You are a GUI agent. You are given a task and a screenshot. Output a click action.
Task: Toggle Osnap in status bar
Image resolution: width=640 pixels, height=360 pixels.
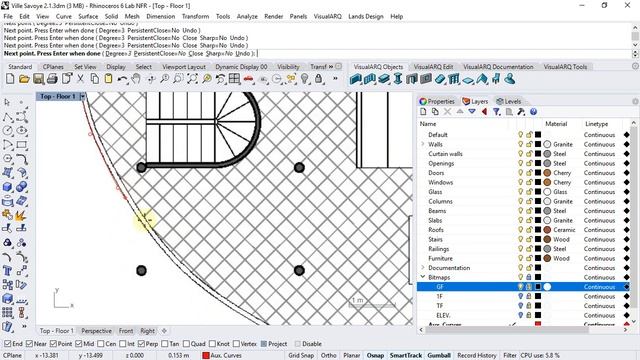tap(375, 356)
